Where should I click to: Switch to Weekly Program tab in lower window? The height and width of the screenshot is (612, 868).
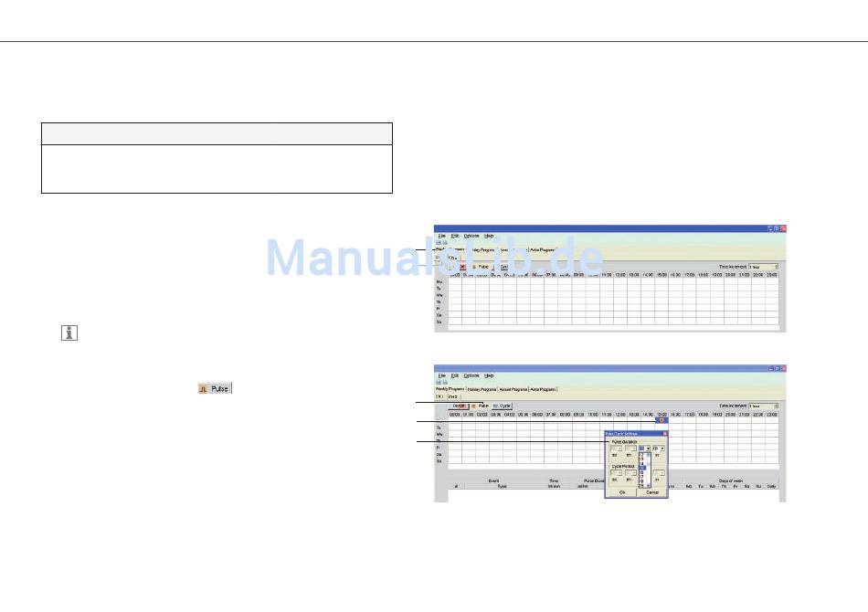pyautogui.click(x=450, y=389)
